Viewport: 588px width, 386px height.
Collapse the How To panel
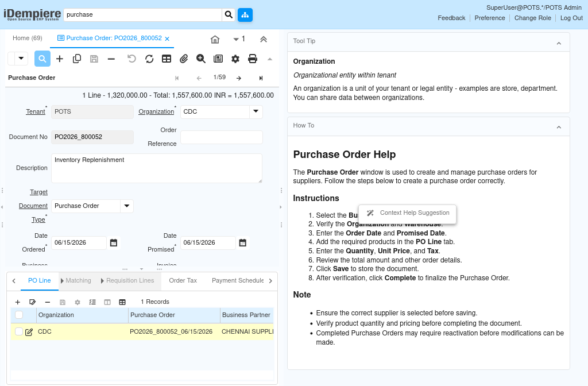tap(559, 128)
